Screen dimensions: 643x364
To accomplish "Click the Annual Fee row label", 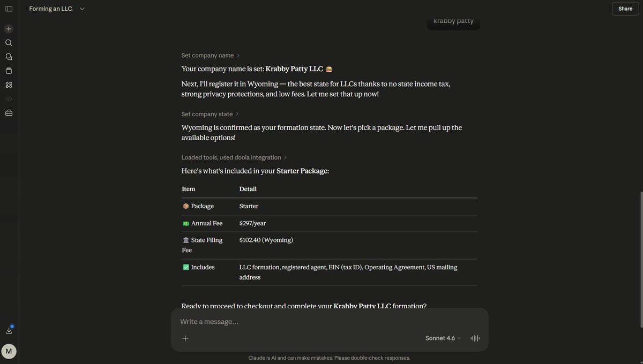I will click(202, 223).
